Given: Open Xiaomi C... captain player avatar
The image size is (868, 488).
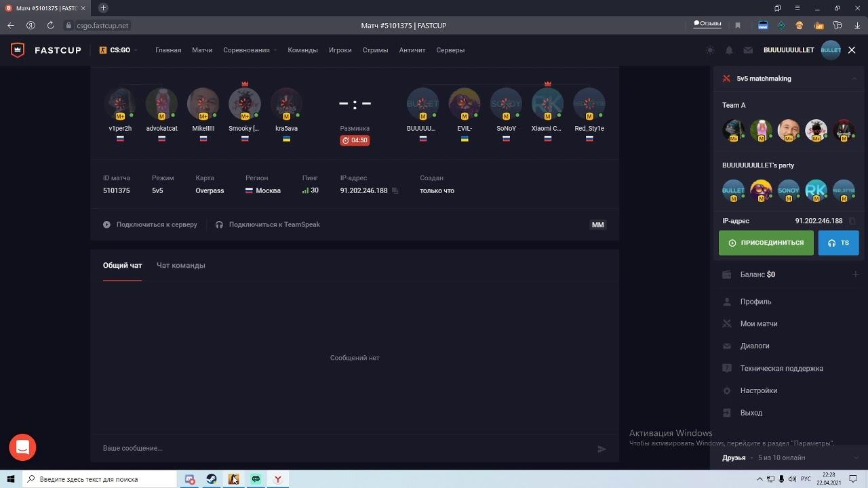Looking at the screenshot, I should [547, 104].
